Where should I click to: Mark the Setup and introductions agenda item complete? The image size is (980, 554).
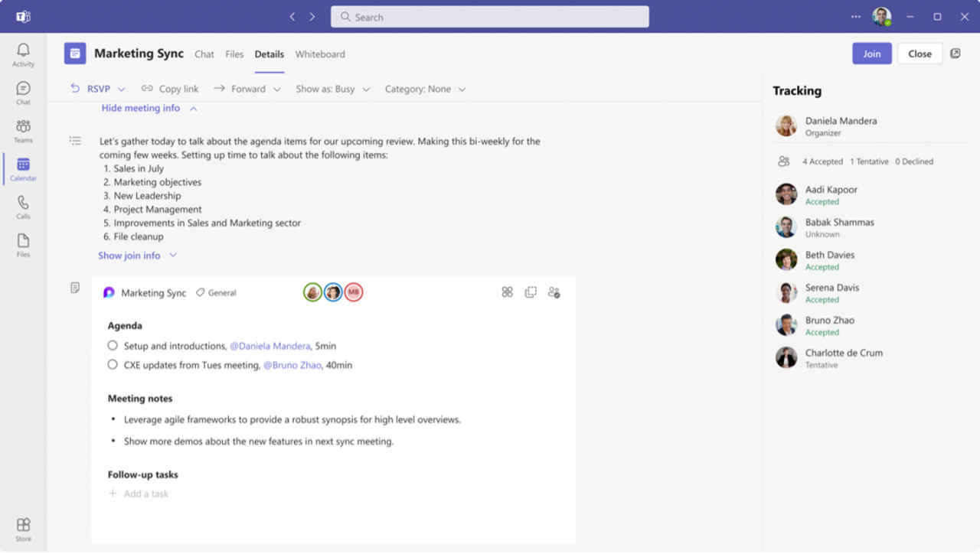point(112,345)
